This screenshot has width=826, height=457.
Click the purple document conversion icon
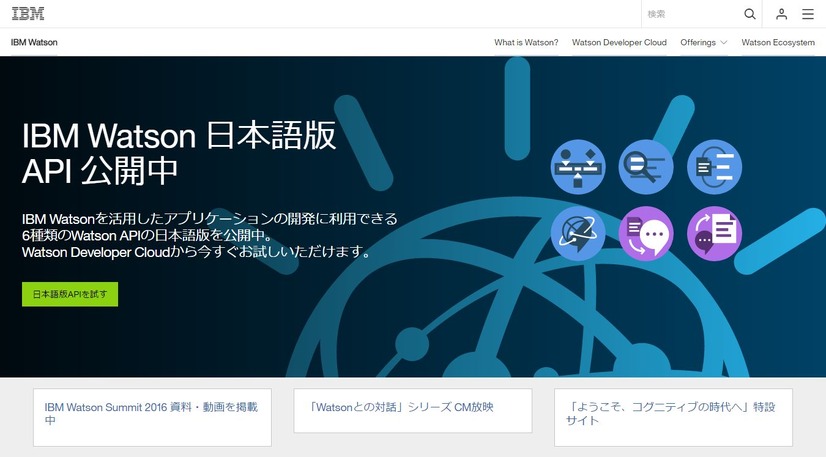point(714,233)
